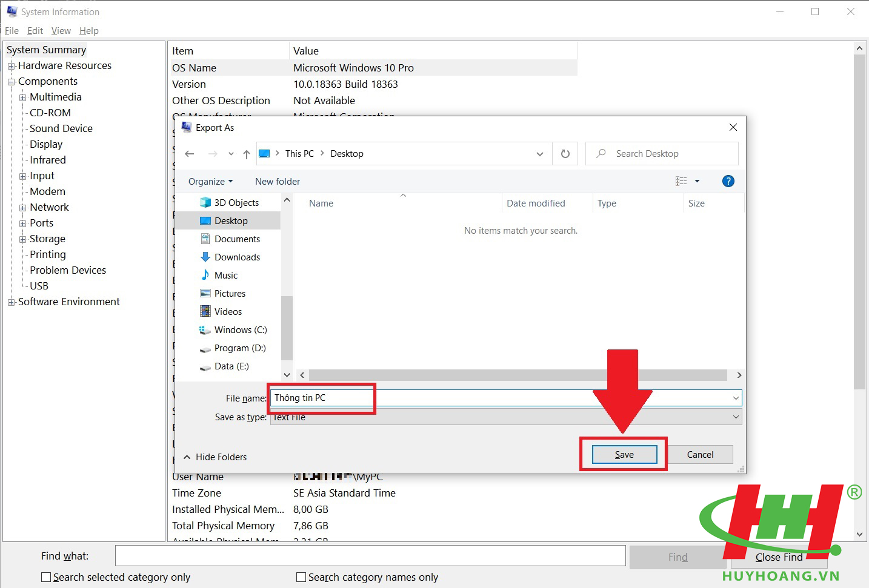The width and height of the screenshot is (869, 588).
Task: Expand the Hardware Resources tree node
Action: tap(11, 66)
